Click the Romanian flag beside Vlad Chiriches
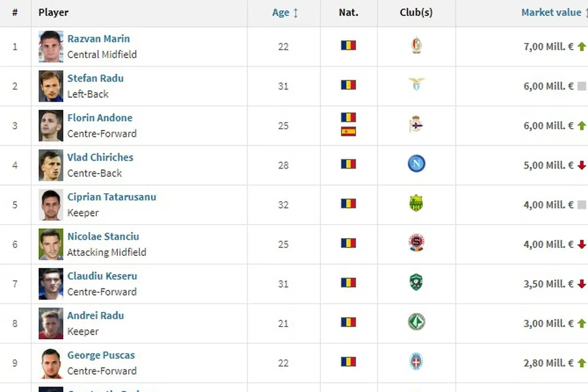588x392 pixels. point(348,164)
